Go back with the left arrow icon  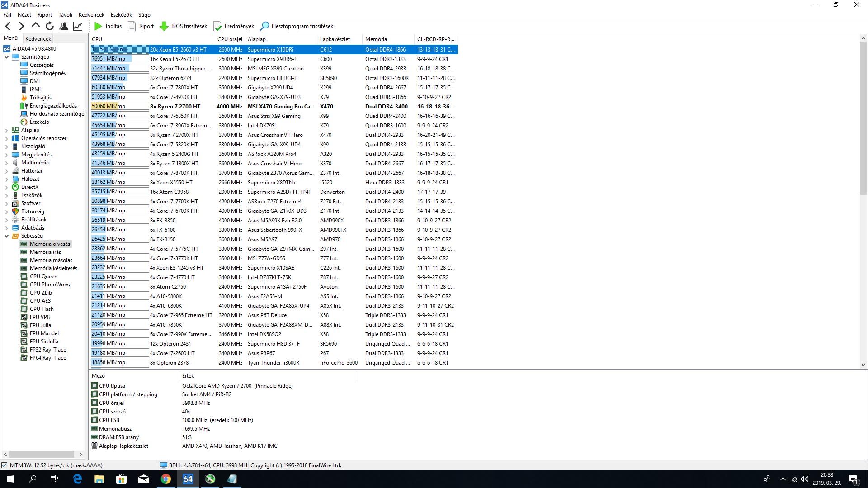8,26
